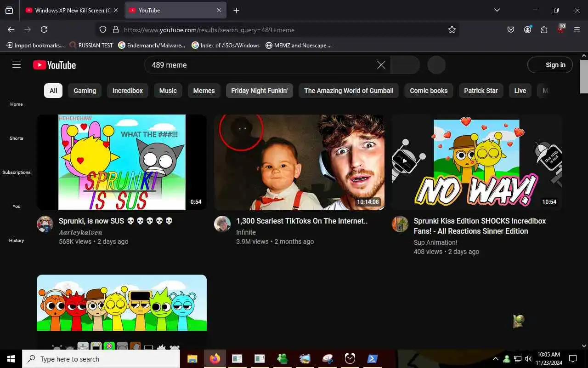The image size is (588, 368).
Task: Open Firefox account icon
Action: tap(527, 29)
